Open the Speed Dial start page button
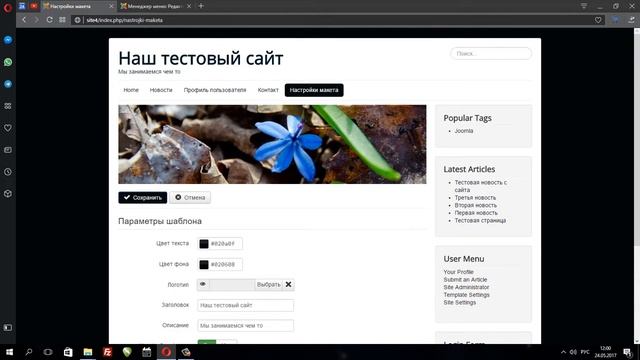This screenshot has width=640, height=360. coord(62,20)
